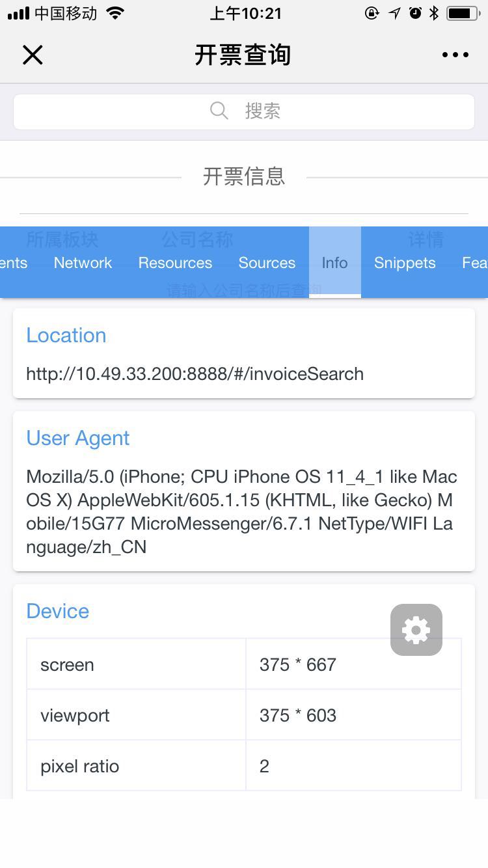Open the eruda gear settings button

[x=416, y=630]
